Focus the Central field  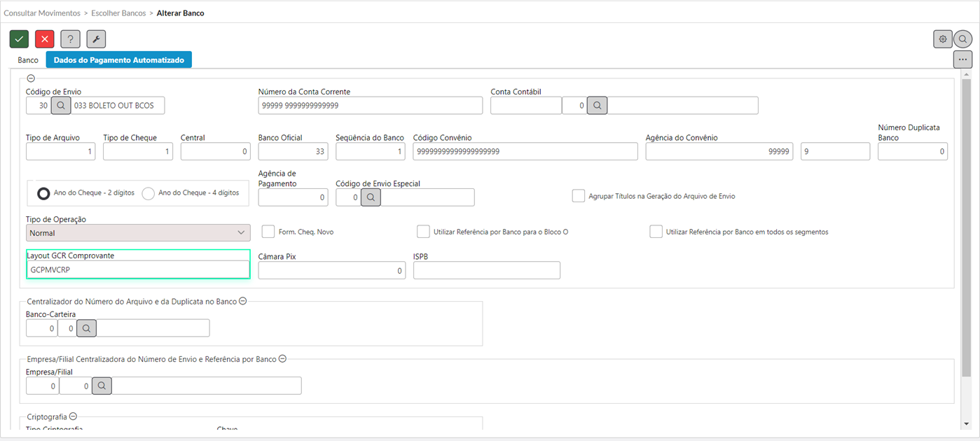[x=216, y=151]
